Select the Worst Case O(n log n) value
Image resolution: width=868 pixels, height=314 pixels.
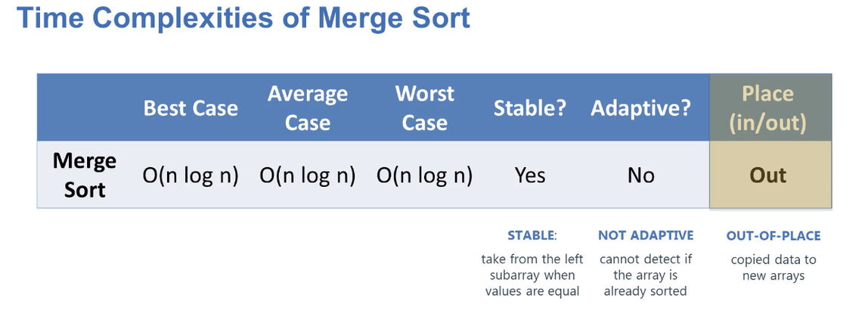(x=425, y=176)
